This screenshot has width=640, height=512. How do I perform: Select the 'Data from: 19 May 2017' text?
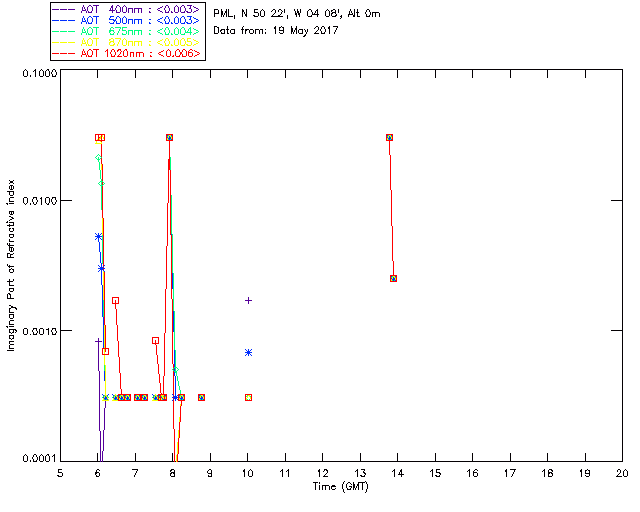276,31
